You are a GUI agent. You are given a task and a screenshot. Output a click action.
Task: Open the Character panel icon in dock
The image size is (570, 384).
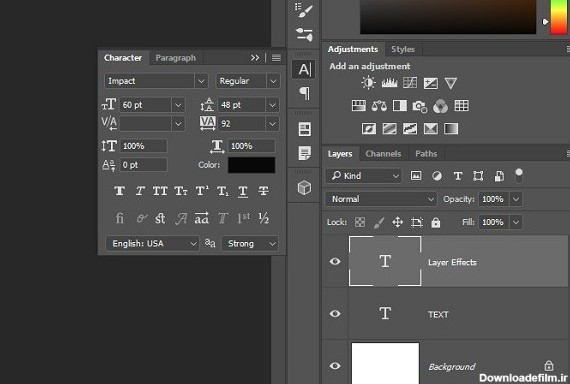(304, 69)
